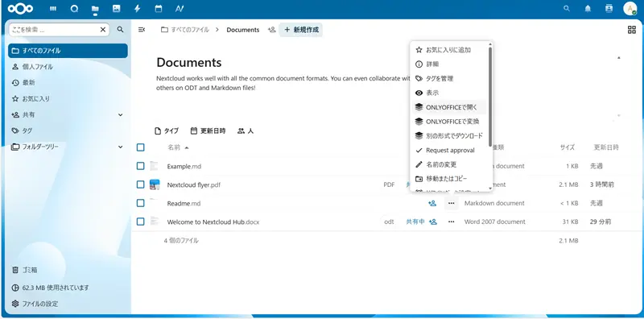The width and height of the screenshot is (644, 319).
Task: Choose 移動またはコピー from context menu
Action: pyautogui.click(x=449, y=179)
